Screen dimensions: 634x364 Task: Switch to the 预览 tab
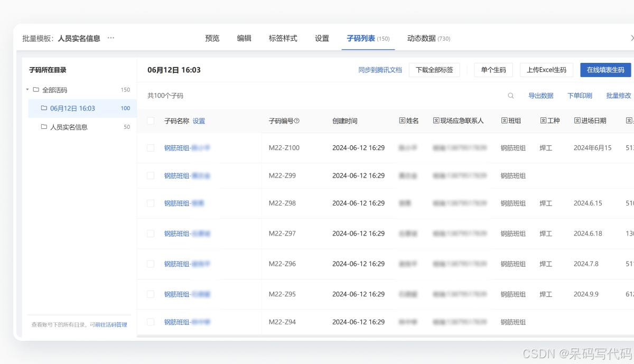[212, 38]
